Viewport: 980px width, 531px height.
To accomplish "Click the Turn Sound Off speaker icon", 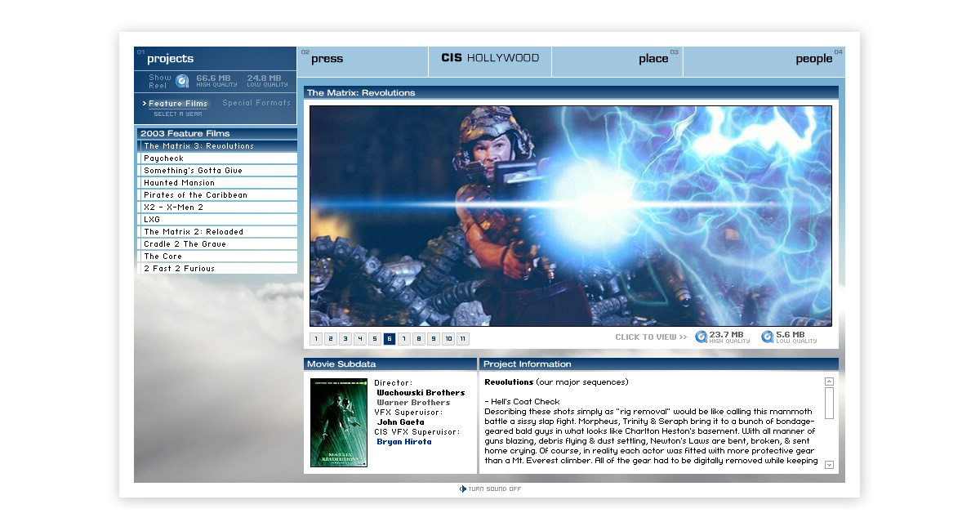I will pyautogui.click(x=463, y=489).
